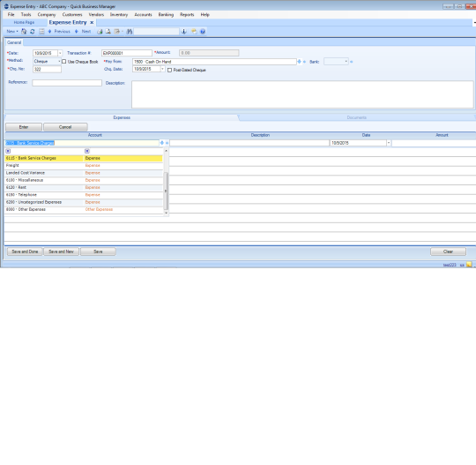This screenshot has width=476, height=465.
Task: Click the refresh icon in the toolbar
Action: (33, 31)
